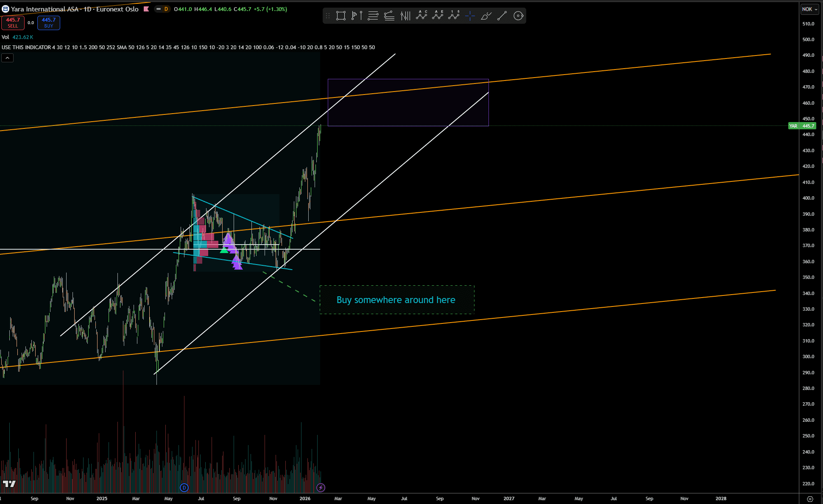823x504 pixels.
Task: Open chart settings gear at bottom right
Action: [x=810, y=499]
